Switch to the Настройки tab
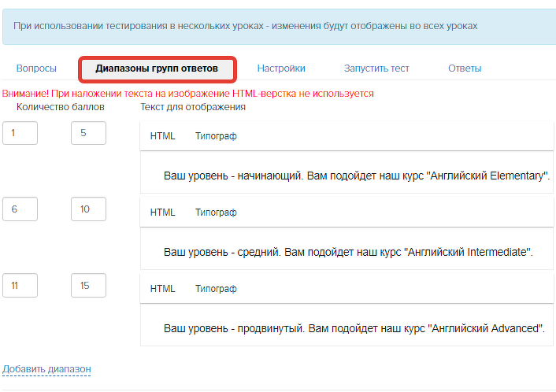Screen dimensions: 556x392 pyautogui.click(x=281, y=68)
